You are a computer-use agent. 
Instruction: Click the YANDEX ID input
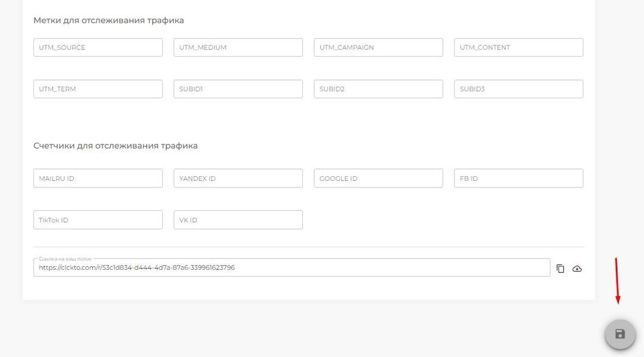[x=238, y=178]
